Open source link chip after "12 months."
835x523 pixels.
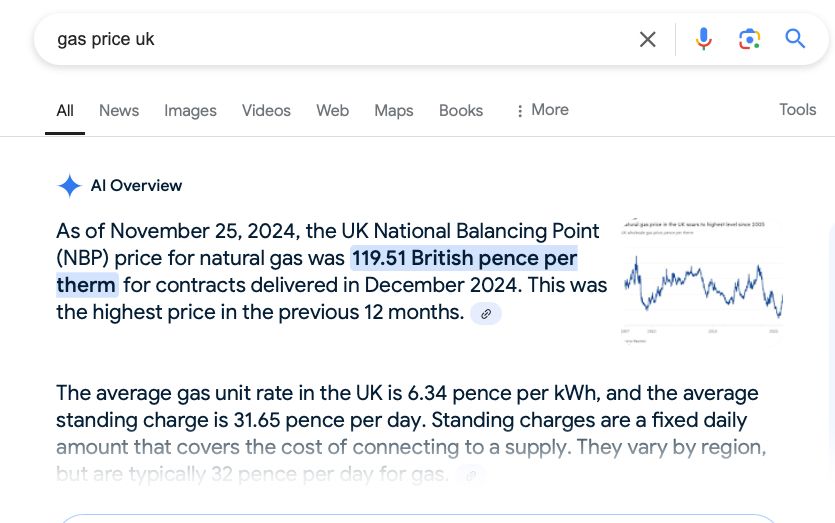tap(486, 314)
